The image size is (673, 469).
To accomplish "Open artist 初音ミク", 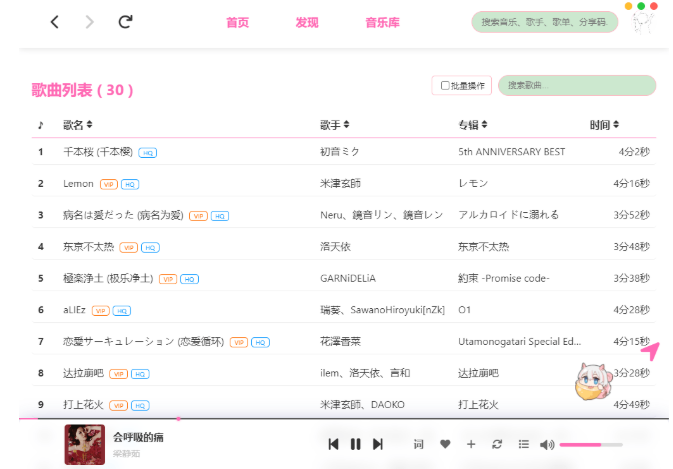I will click(x=340, y=152).
